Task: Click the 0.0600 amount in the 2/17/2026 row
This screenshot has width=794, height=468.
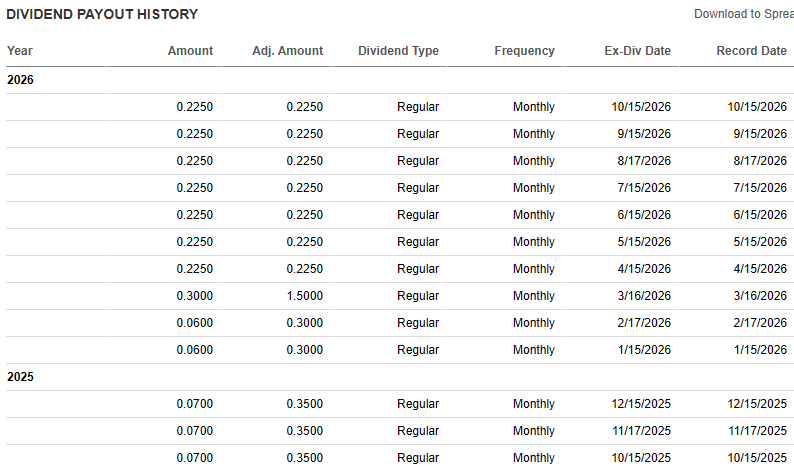Action: pos(195,323)
